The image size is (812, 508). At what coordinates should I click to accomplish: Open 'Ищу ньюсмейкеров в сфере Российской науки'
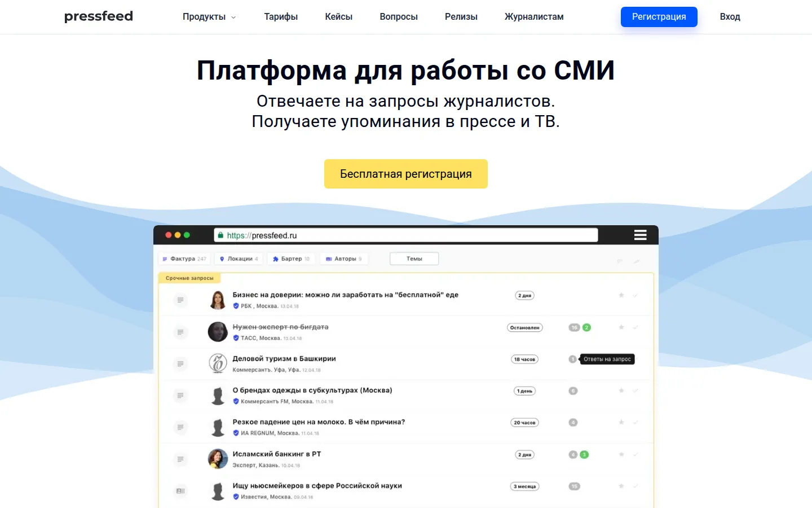(x=317, y=485)
